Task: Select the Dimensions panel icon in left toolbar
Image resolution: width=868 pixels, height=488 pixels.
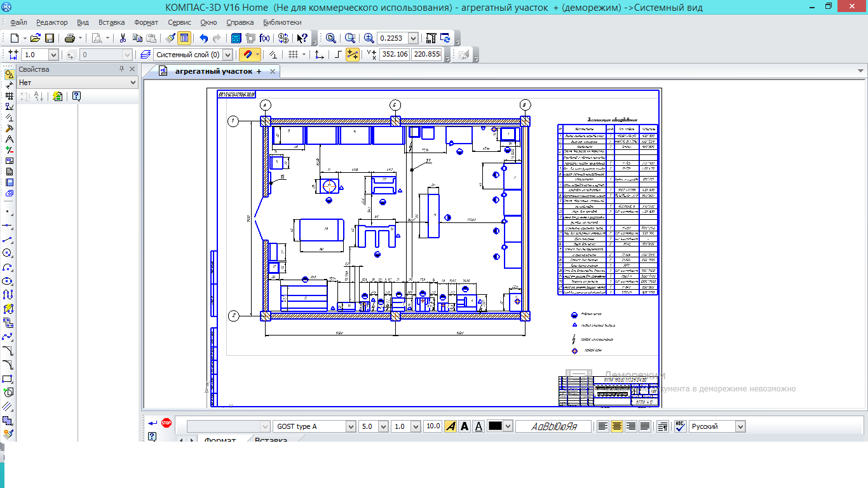Action: [9, 85]
